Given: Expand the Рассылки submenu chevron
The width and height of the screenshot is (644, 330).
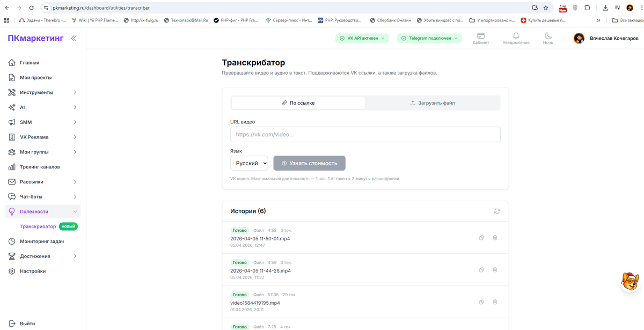Looking at the screenshot, I should 75,182.
